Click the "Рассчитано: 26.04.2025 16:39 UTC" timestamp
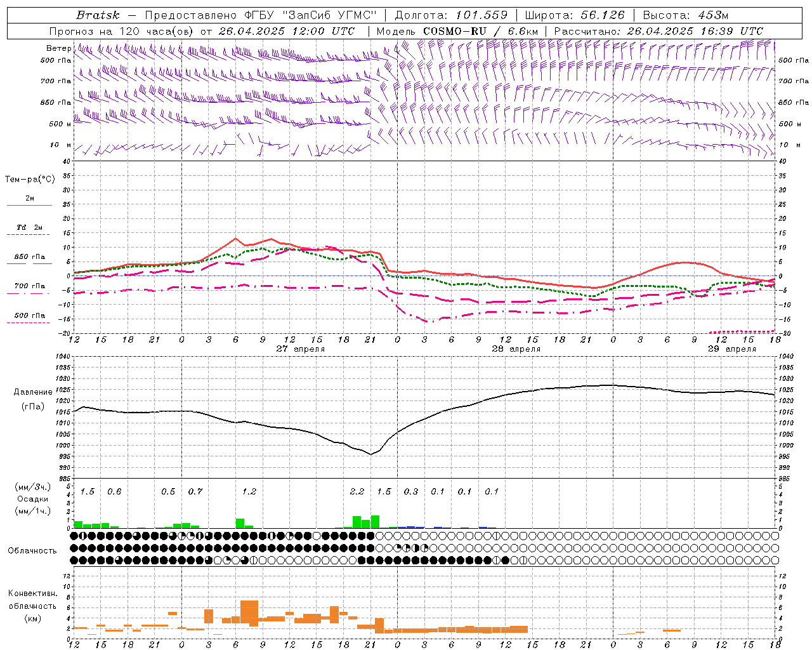The height and width of the screenshot is (650, 812). pyautogui.click(x=658, y=31)
